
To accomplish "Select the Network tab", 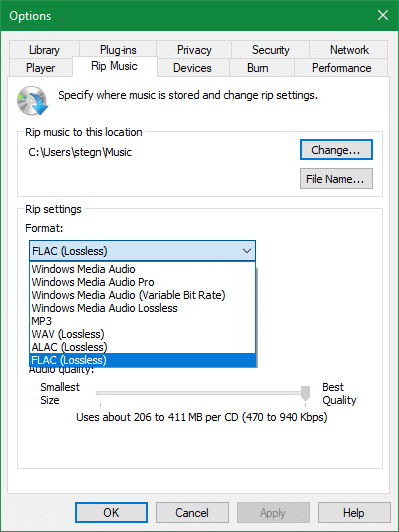I will tap(349, 50).
